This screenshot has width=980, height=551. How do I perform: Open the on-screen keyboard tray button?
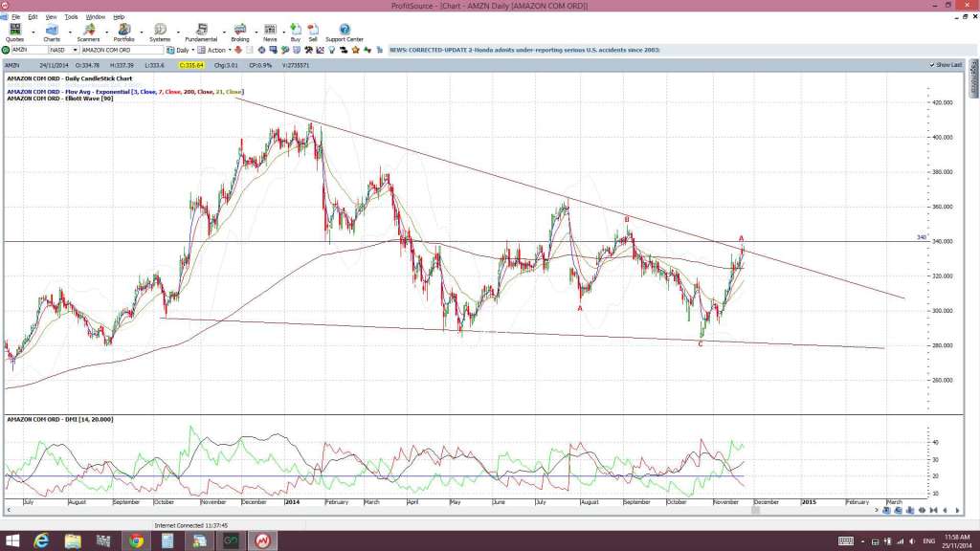click(846, 541)
